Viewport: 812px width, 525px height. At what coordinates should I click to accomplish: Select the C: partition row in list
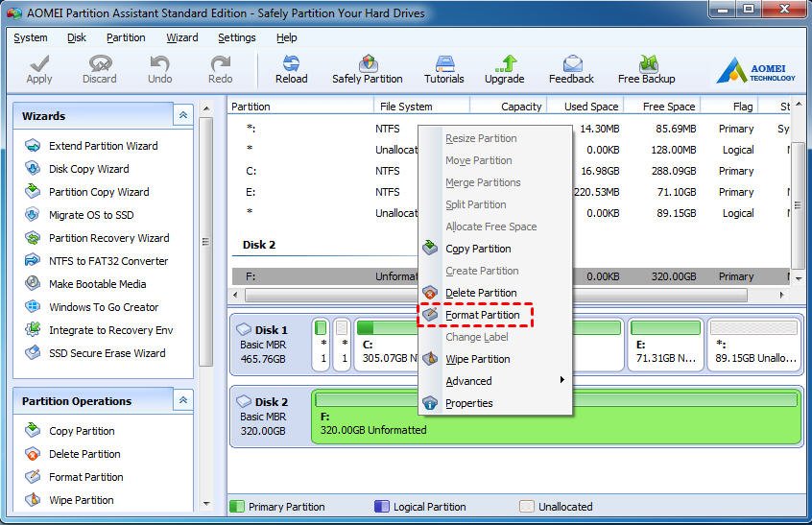(x=510, y=171)
